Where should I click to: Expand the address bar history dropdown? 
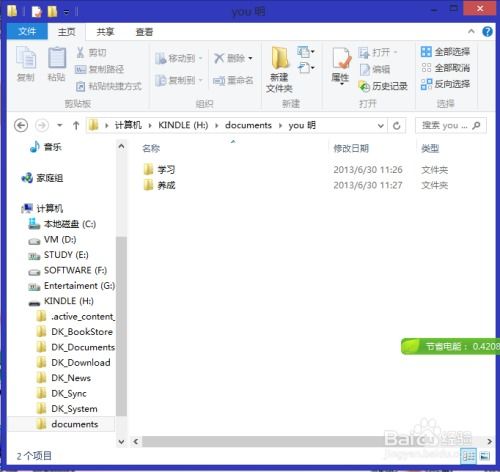click(380, 126)
